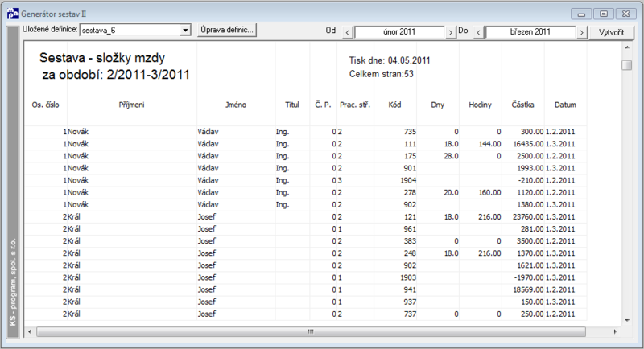
Task: Minimize the Generátor sestav II window
Action: (x=581, y=14)
